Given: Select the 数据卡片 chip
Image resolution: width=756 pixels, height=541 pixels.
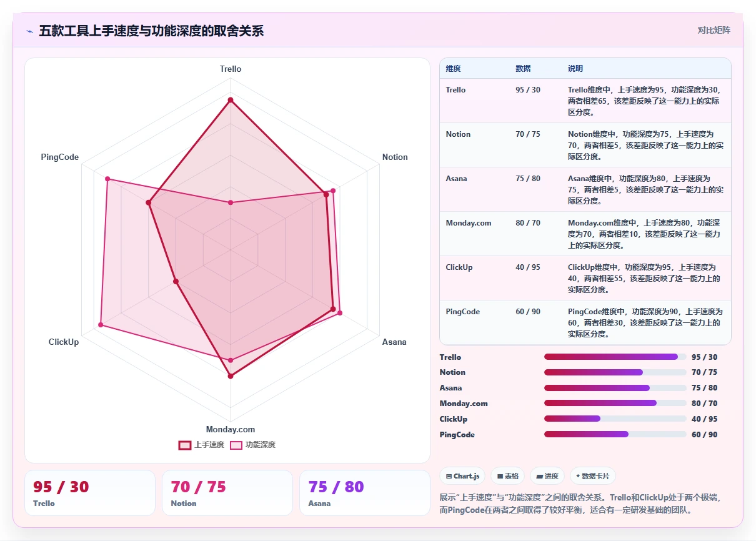Looking at the screenshot, I should (x=593, y=476).
